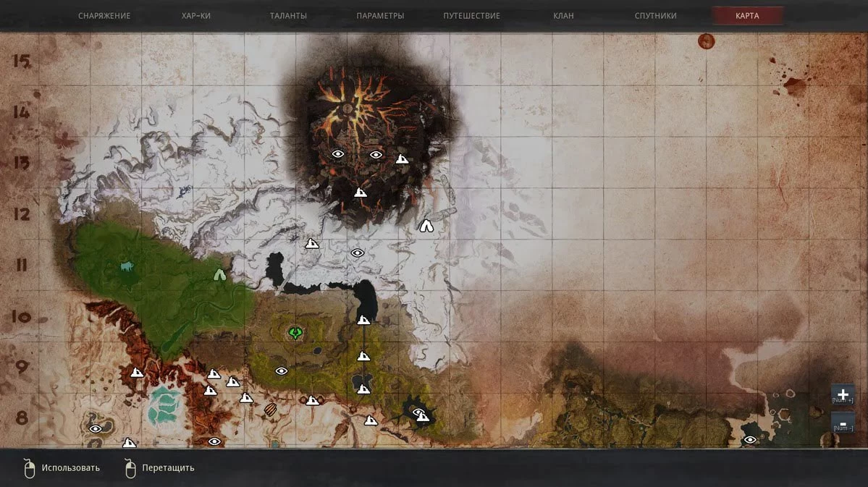Click the right eye marker inside the volcano
Viewport: 868px width, 487px height.
(376, 154)
